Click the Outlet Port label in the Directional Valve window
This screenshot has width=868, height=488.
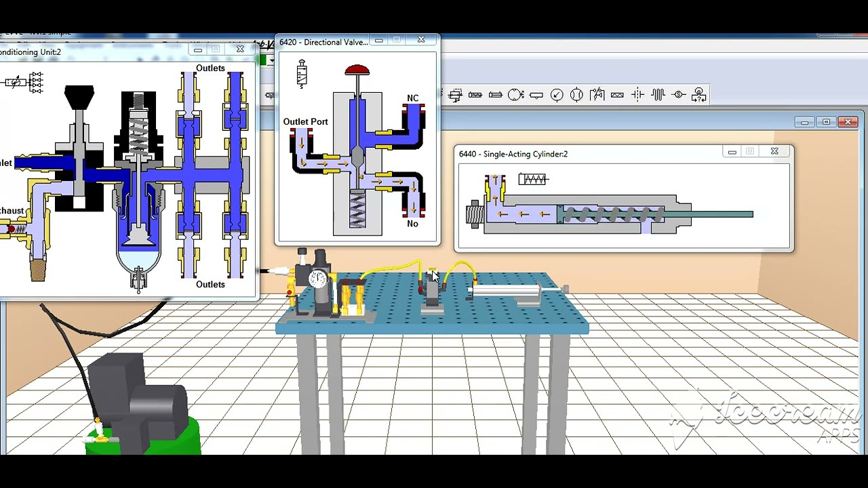click(305, 122)
